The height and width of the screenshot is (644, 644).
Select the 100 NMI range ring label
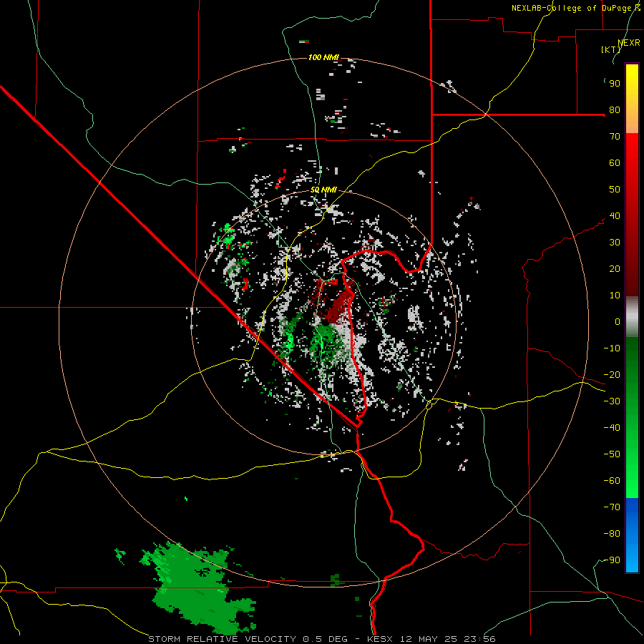point(323,57)
